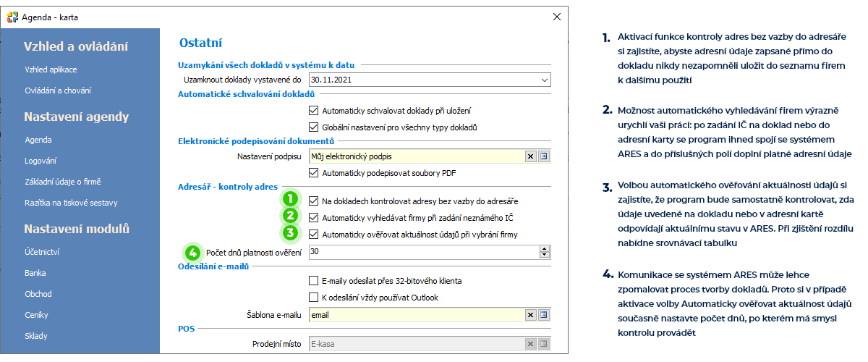Enable E-maily odesílat přes 32-bitového klienta
The height and width of the screenshot is (362, 868).
point(313,281)
